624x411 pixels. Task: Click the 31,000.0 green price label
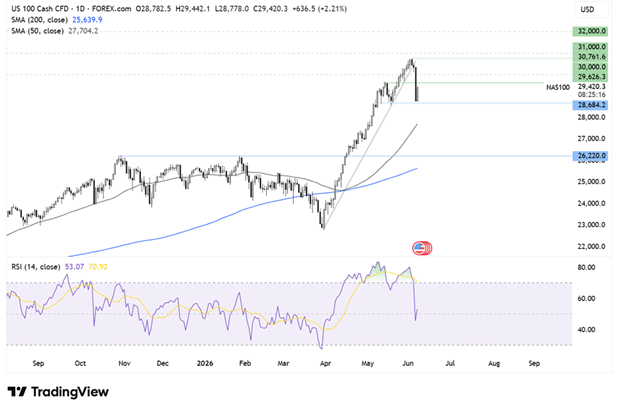point(590,47)
